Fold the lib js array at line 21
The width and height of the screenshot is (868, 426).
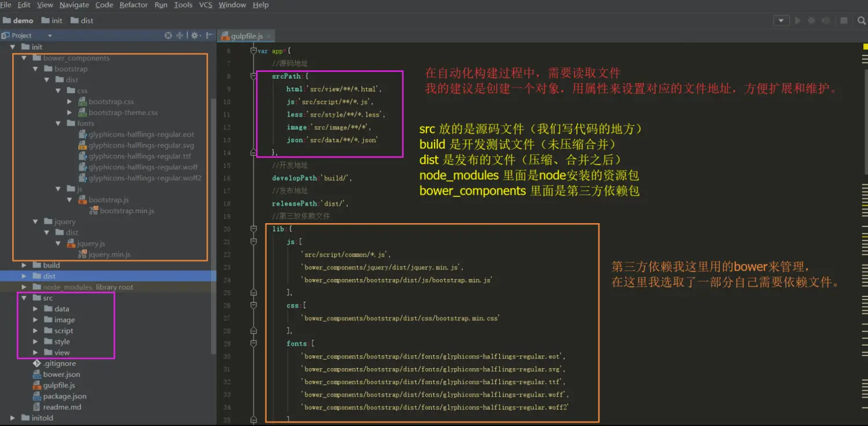pos(253,242)
